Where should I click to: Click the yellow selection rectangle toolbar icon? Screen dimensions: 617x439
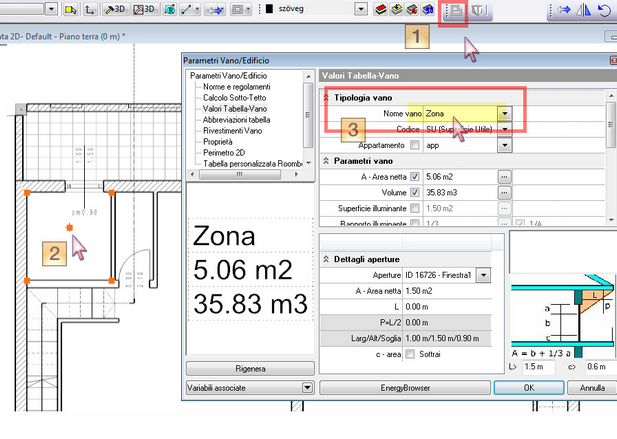tap(70, 9)
